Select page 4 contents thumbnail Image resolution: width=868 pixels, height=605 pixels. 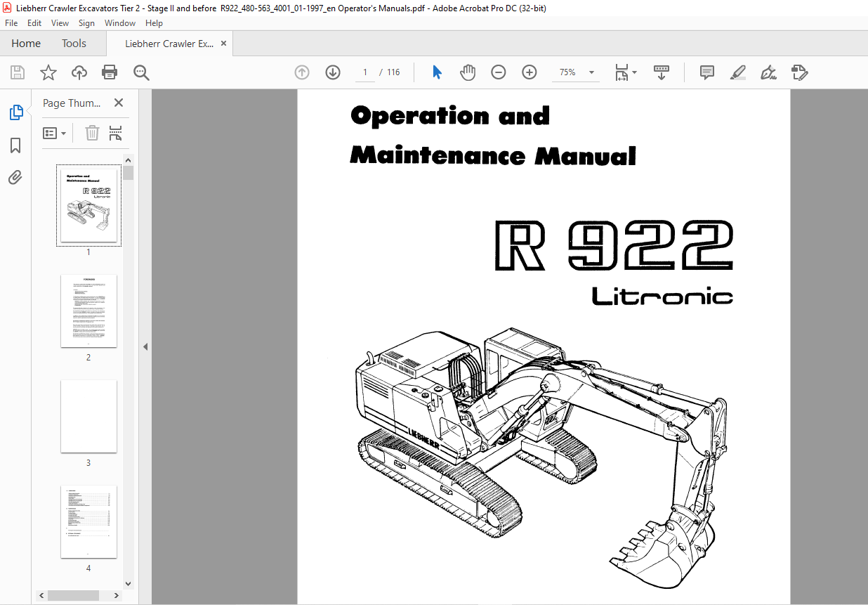(x=88, y=521)
